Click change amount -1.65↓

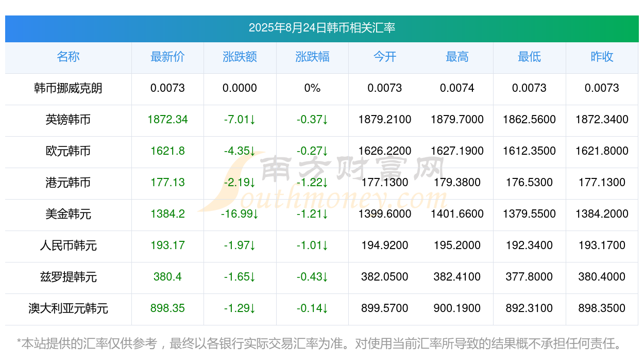coord(240,277)
